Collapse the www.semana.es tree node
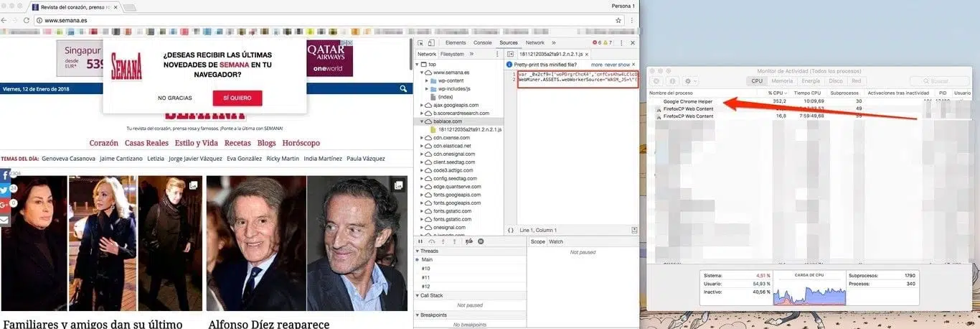Image resolution: width=980 pixels, height=329 pixels. tap(423, 73)
